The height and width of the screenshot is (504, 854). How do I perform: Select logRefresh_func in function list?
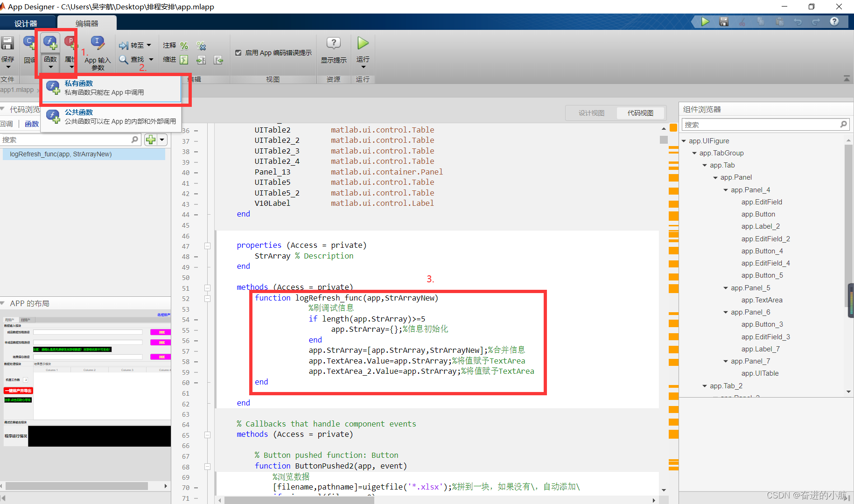pyautogui.click(x=84, y=154)
